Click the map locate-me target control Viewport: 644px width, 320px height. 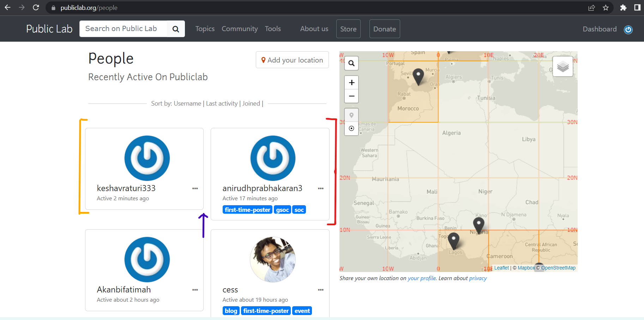[x=351, y=129]
